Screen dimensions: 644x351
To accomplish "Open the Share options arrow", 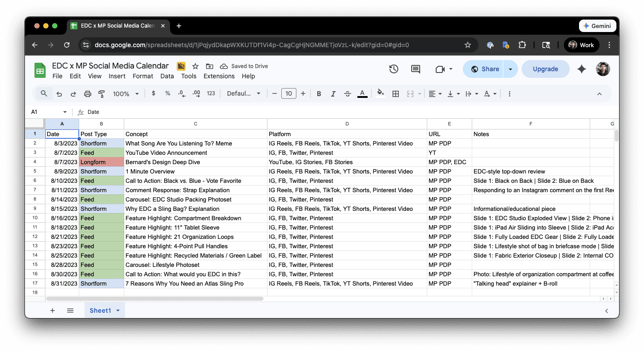I will coord(510,69).
